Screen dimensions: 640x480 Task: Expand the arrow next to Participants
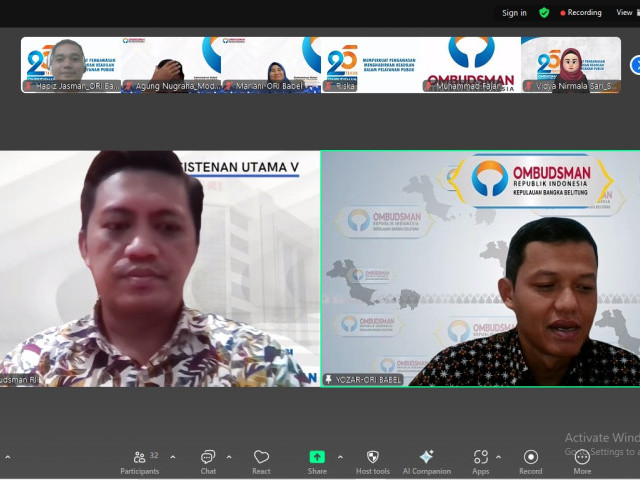[x=172, y=457]
